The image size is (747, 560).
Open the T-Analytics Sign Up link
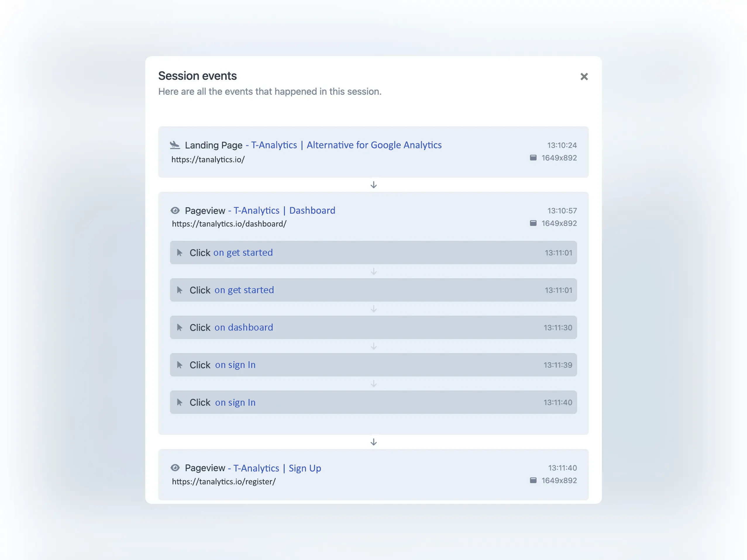click(x=277, y=468)
